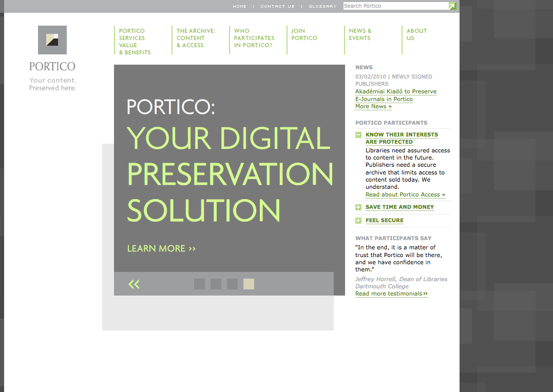Go to previous slide with double chevron
Screen dimensions: 553x392
(x=134, y=284)
